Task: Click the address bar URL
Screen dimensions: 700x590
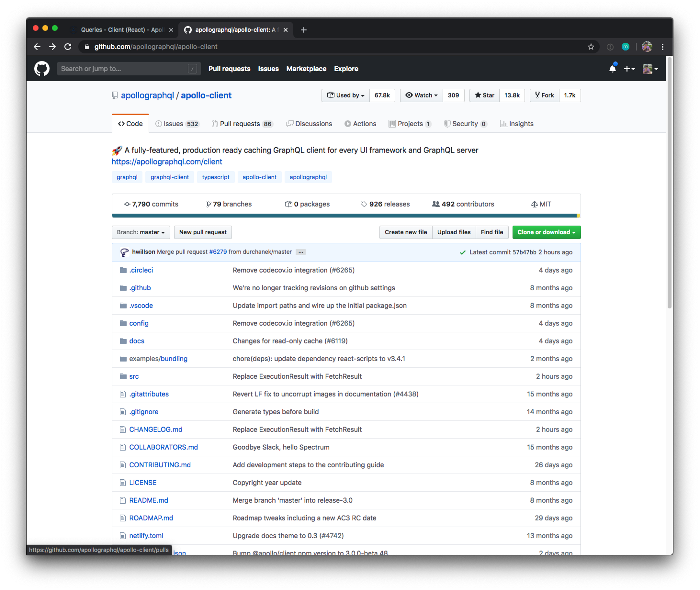Action: point(156,47)
